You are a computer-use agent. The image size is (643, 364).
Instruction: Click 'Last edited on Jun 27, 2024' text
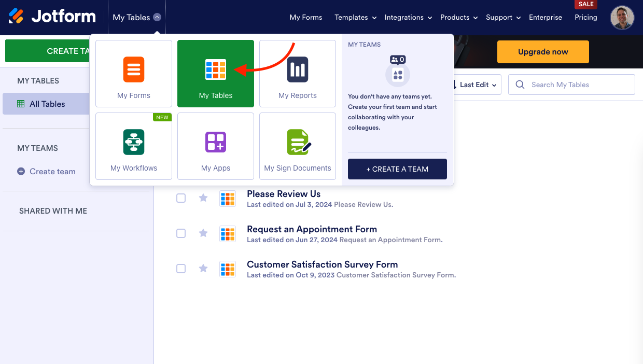tap(292, 240)
